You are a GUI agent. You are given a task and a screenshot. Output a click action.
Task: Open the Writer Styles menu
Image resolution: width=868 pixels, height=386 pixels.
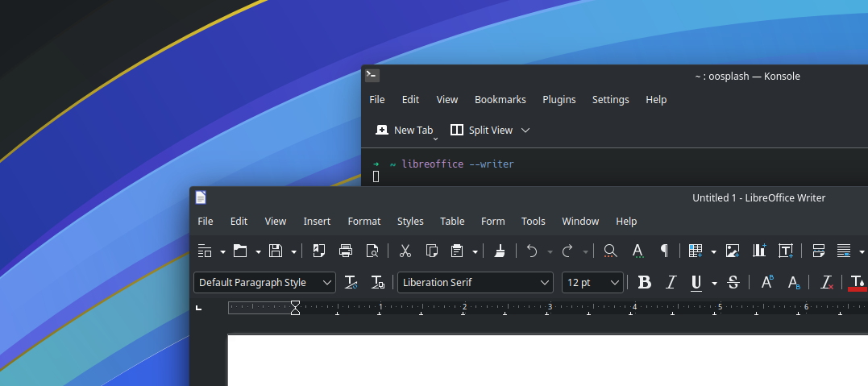coord(410,221)
